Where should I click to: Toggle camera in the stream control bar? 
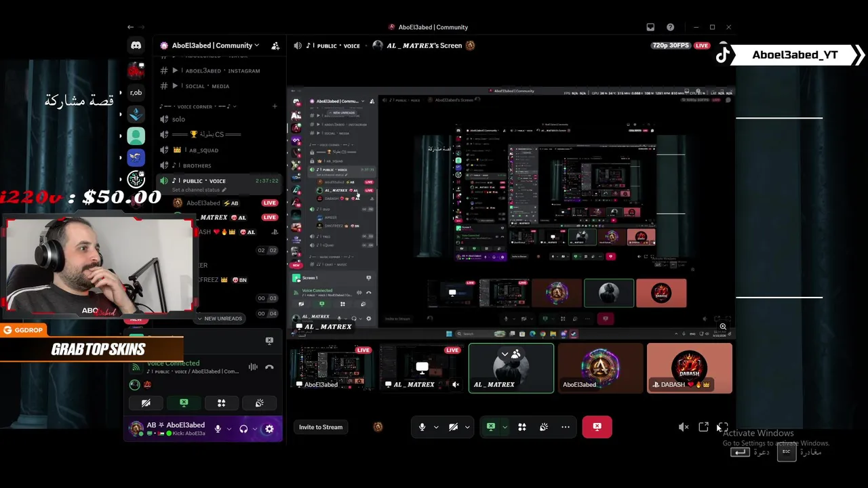453,427
